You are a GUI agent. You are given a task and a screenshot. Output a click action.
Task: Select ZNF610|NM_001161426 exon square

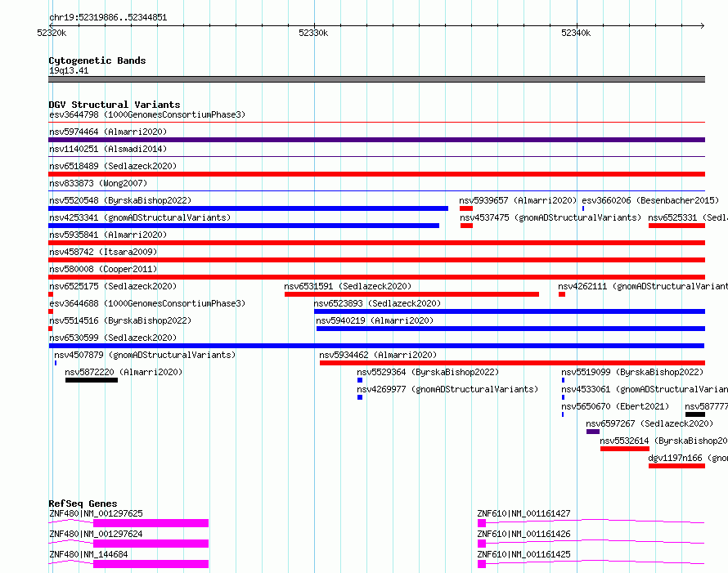[482, 544]
